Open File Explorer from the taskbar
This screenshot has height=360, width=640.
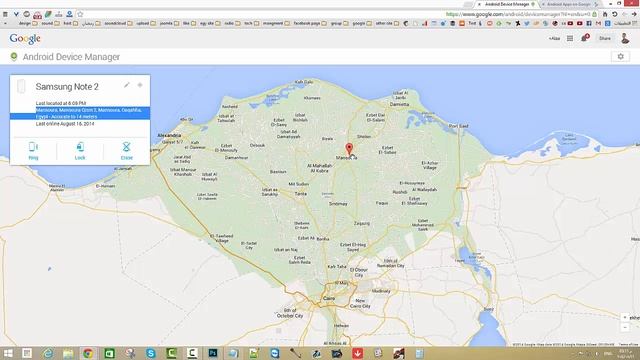tap(68, 353)
